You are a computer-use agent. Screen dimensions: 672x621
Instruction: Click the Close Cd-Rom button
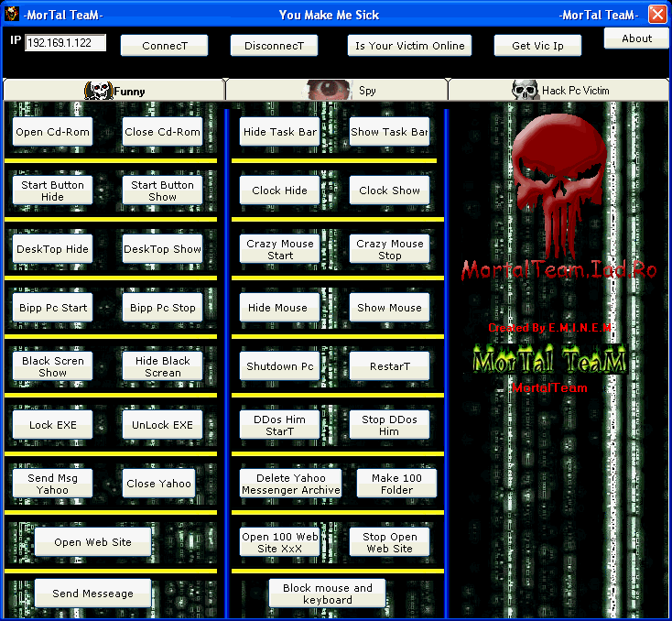[x=162, y=132]
